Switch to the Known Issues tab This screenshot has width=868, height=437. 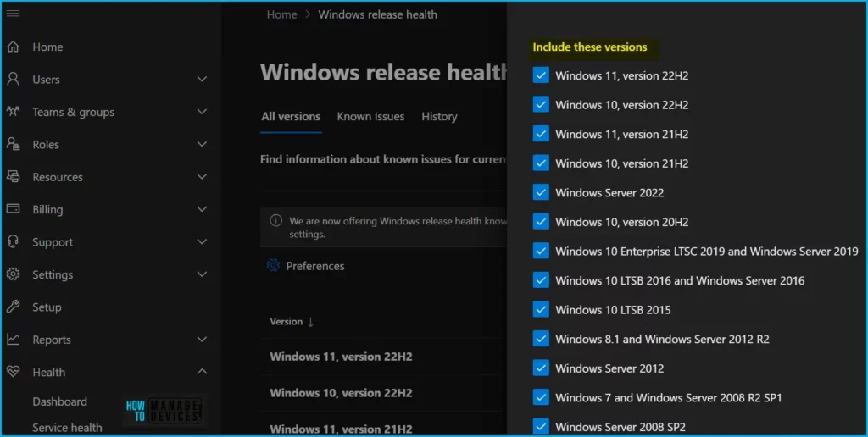[x=370, y=117]
